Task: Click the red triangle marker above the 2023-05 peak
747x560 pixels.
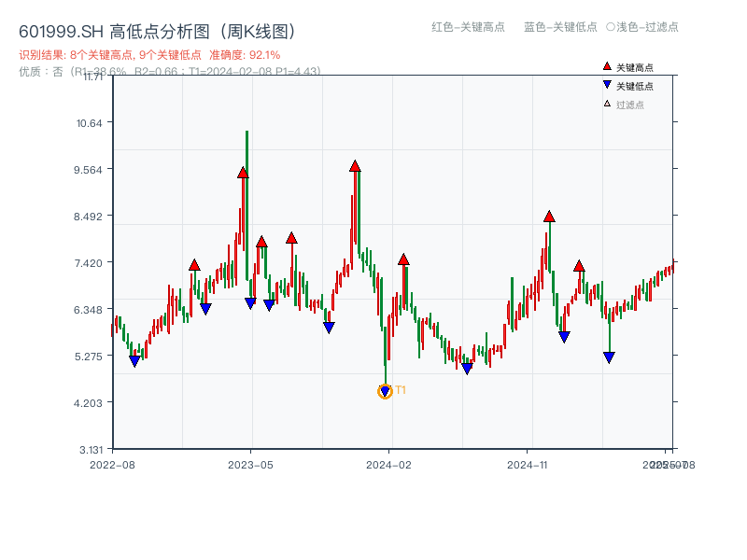Action: (243, 172)
